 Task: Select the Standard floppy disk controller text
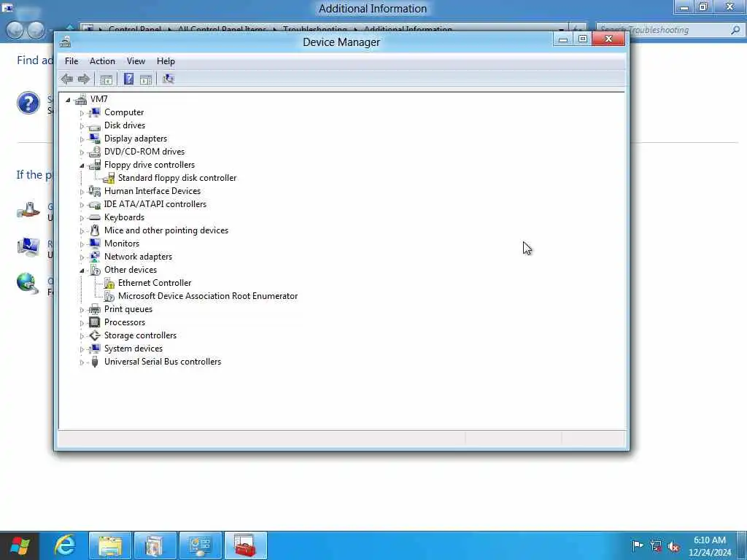[x=177, y=178]
